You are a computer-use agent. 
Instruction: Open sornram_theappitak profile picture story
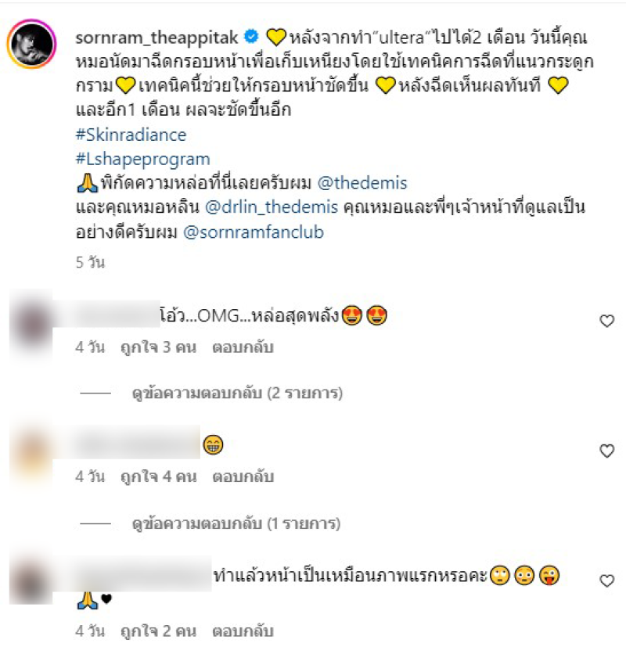click(31, 44)
